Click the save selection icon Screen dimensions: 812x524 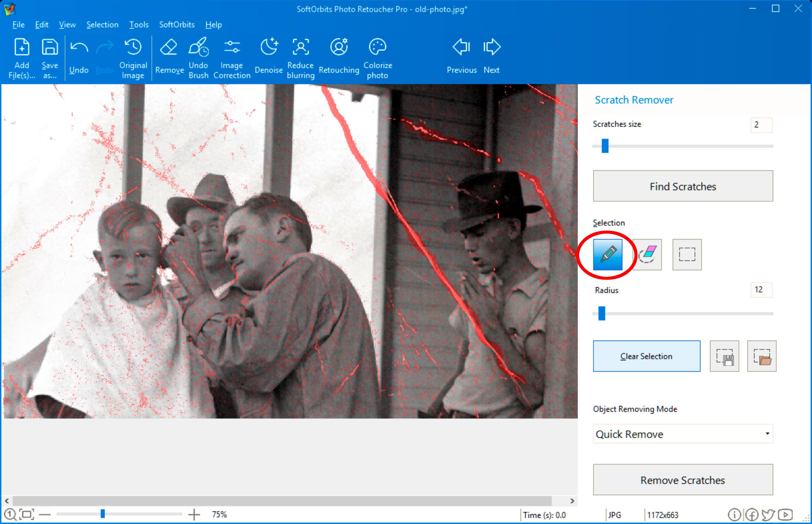pos(724,356)
